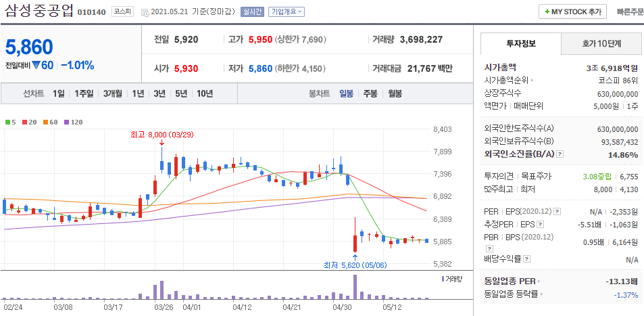Image resolution: width=644 pixels, height=316 pixels.
Task: Click the orange 60-day moving average swatch
Action: coord(45,122)
